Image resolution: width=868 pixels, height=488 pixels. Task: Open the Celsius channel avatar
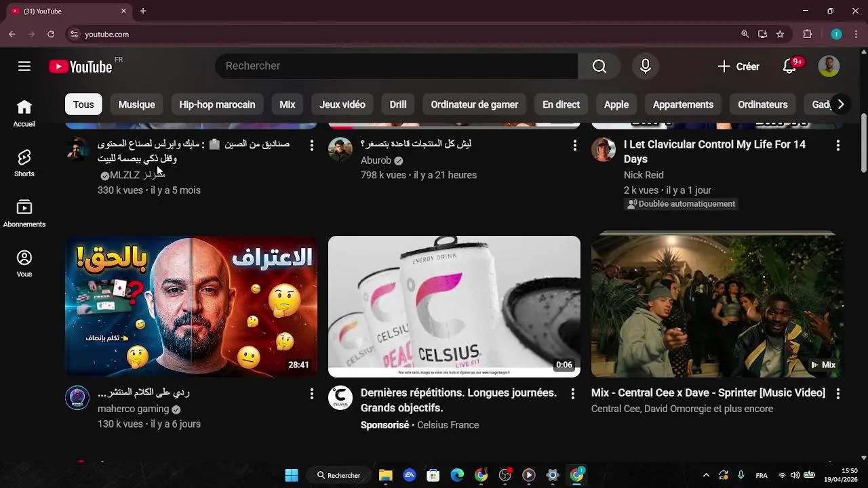pos(340,398)
